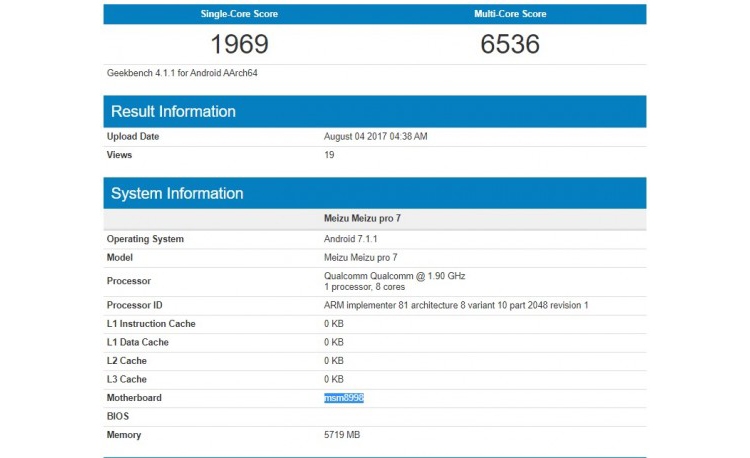This screenshot has width=750, height=458.
Task: Click Geekbench 4.1.1 for Android AArch64 text
Action: coord(182,73)
